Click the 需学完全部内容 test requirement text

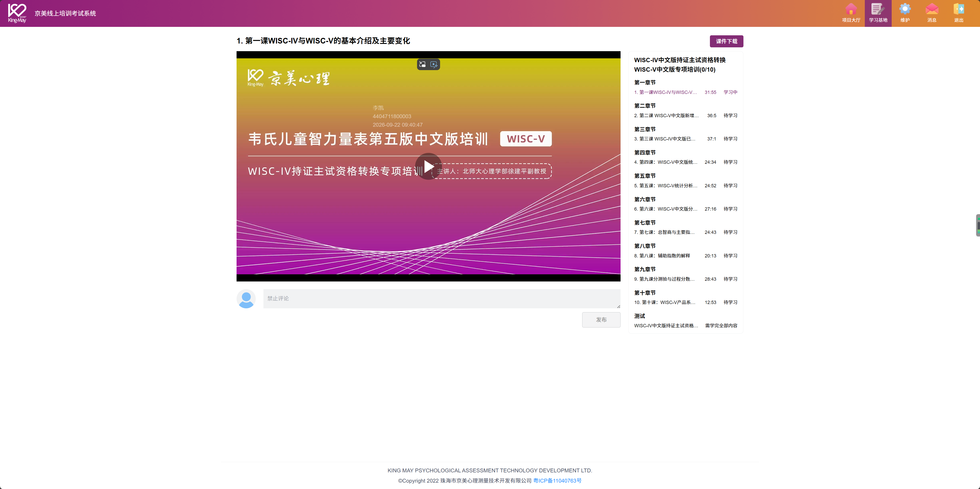(721, 325)
